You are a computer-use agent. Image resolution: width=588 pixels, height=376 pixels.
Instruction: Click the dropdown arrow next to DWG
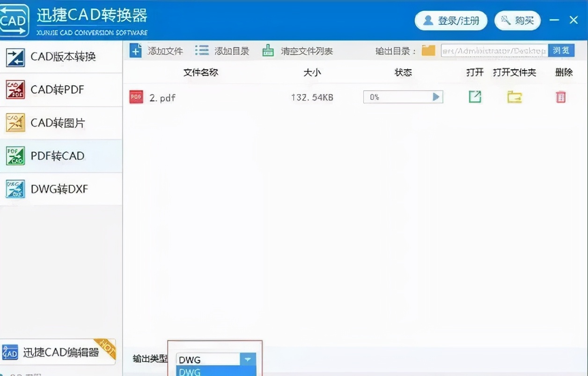(x=248, y=359)
